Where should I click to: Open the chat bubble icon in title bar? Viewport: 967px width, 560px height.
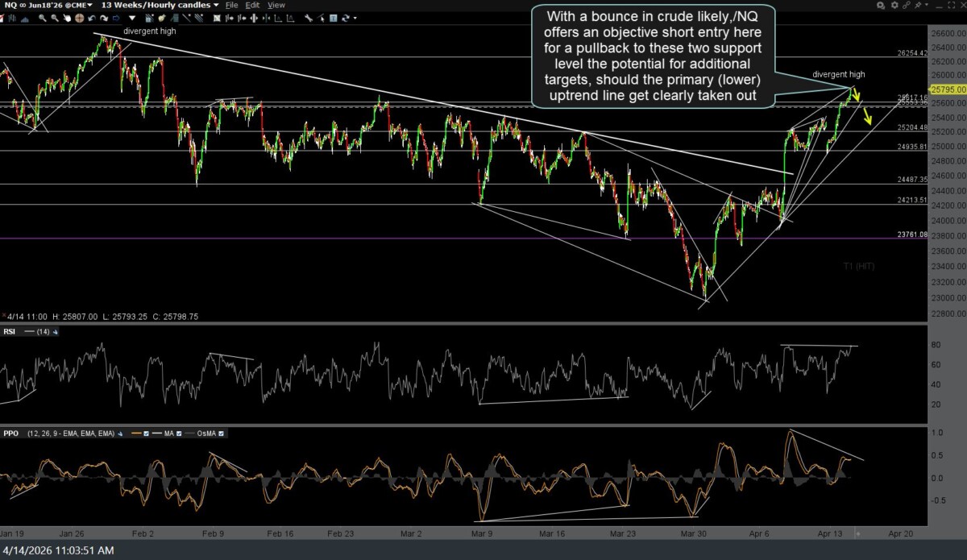point(882,5)
